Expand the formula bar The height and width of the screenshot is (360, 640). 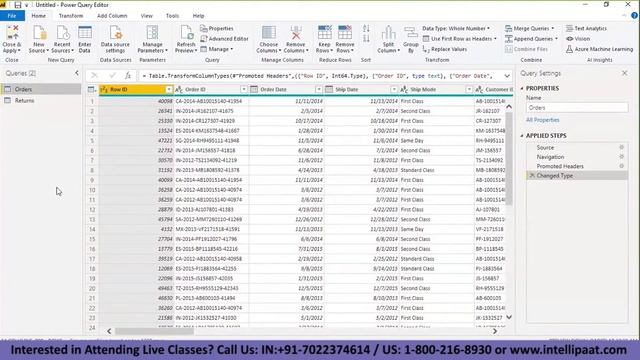tap(507, 76)
